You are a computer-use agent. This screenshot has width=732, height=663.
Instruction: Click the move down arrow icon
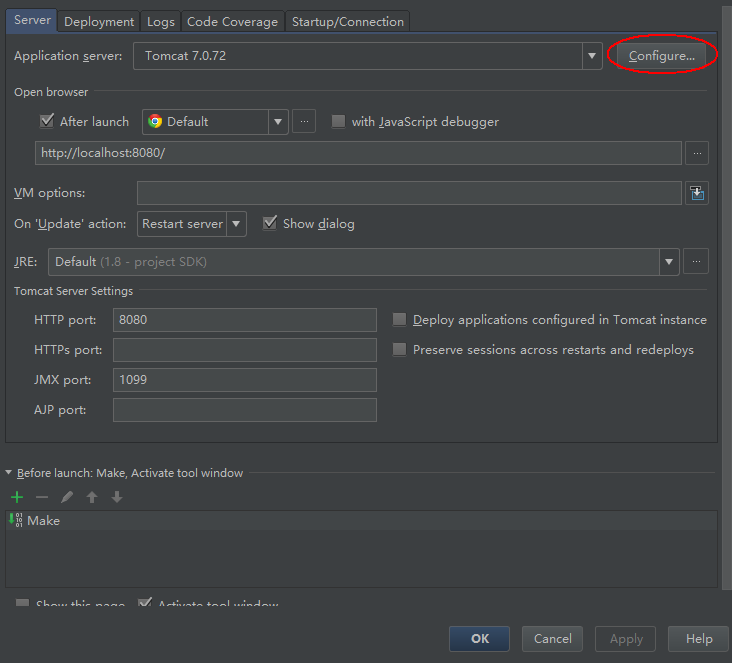pyautogui.click(x=117, y=497)
